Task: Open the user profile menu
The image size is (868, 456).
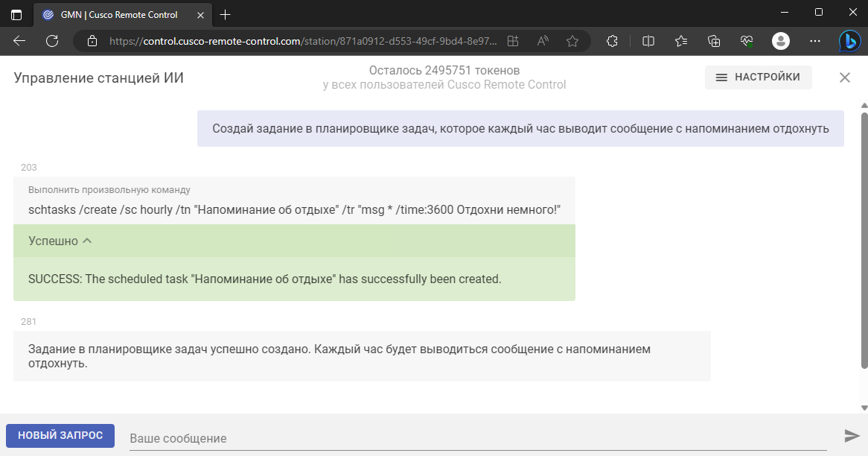Action: (x=781, y=41)
